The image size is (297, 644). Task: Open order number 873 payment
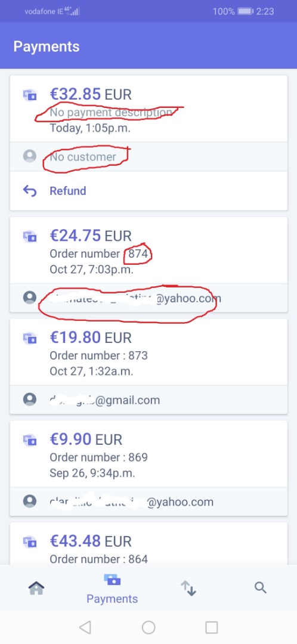148,352
